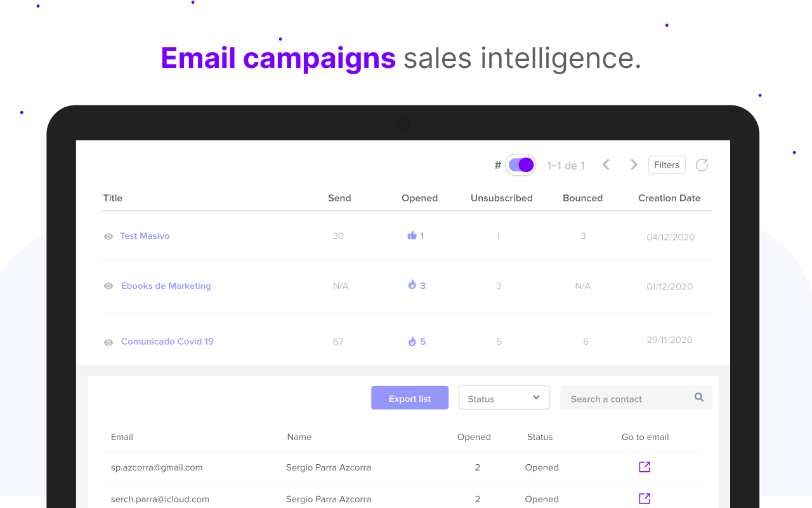Sort by Creation Date column header
The image size is (812, 508).
(x=669, y=198)
